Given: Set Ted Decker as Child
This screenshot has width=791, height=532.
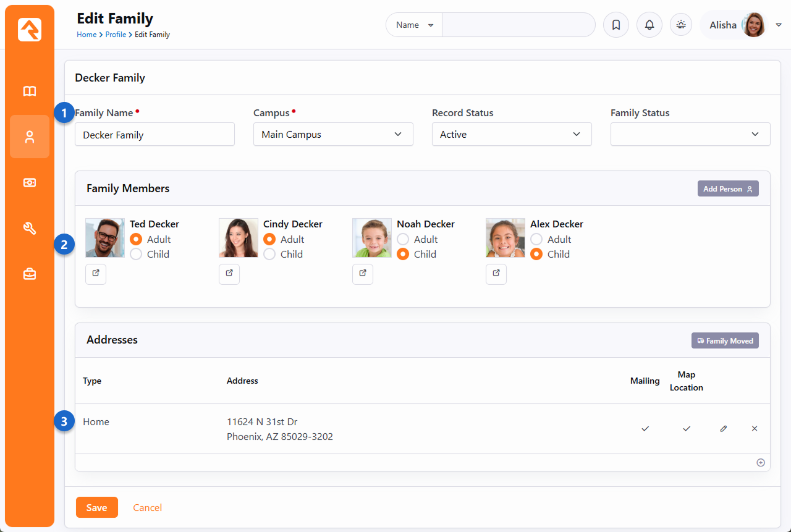Looking at the screenshot, I should pos(136,254).
